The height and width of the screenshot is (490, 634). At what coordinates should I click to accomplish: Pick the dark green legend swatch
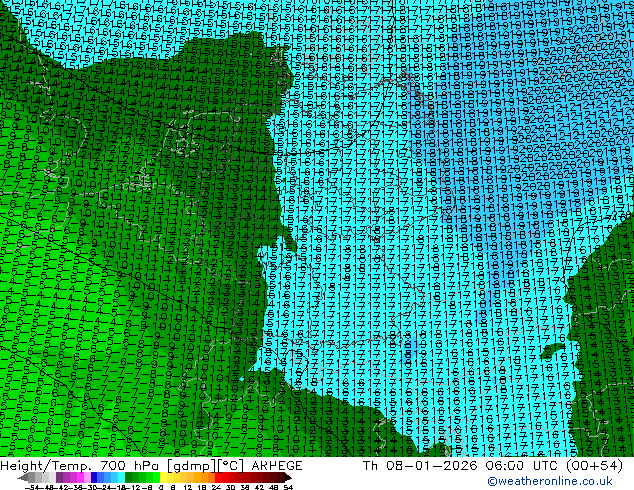click(x=129, y=477)
